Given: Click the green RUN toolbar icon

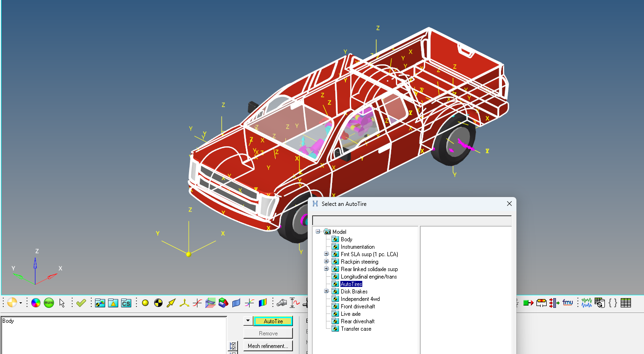Looking at the screenshot, I should coord(48,303).
